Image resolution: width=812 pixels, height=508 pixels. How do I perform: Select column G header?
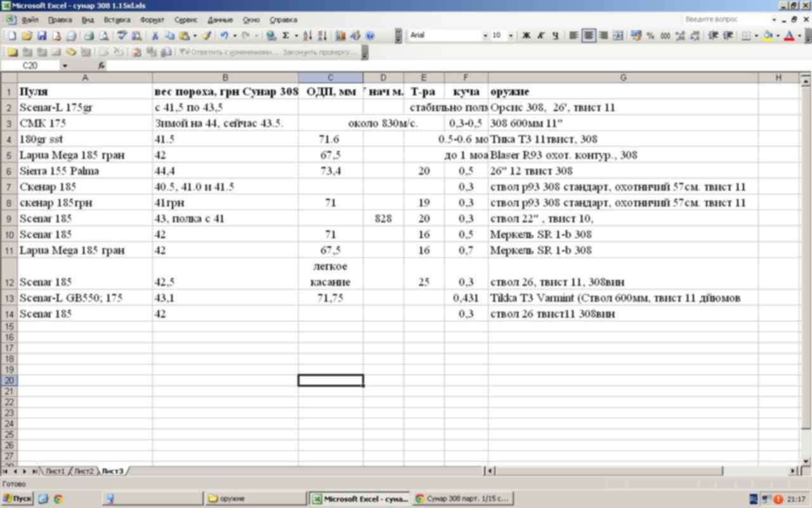click(623, 77)
